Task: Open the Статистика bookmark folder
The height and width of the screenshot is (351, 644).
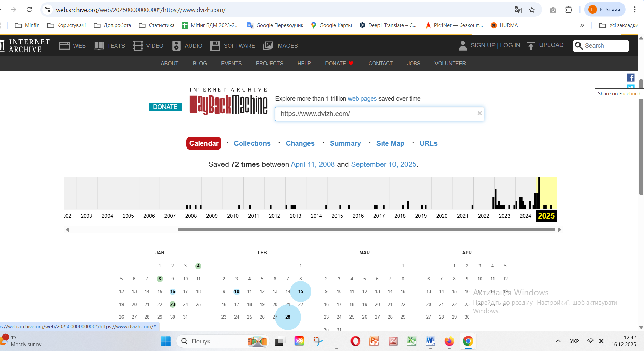Action: (157, 25)
